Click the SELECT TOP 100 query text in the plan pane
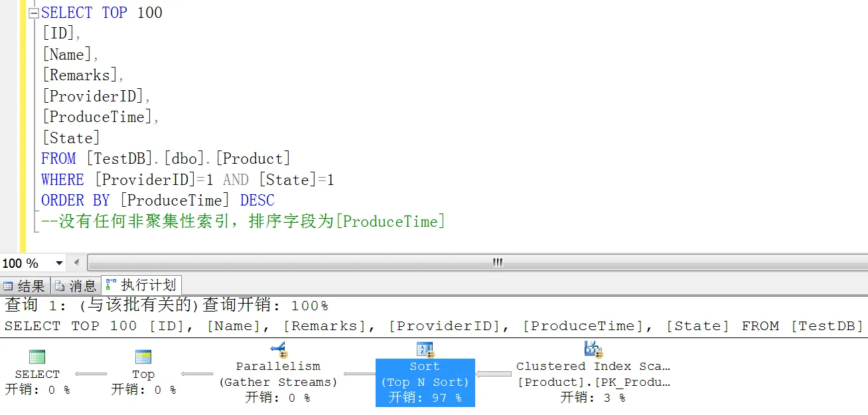This screenshot has width=868, height=415. point(433,326)
